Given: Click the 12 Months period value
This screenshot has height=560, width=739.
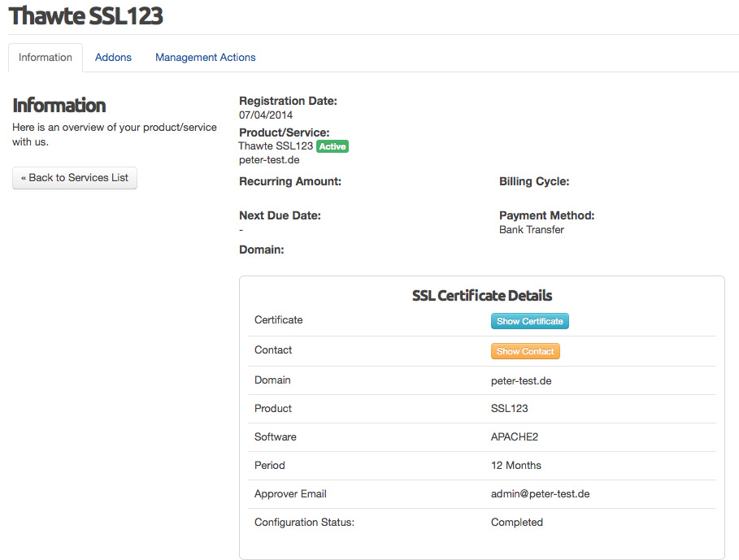Looking at the screenshot, I should (x=516, y=466).
